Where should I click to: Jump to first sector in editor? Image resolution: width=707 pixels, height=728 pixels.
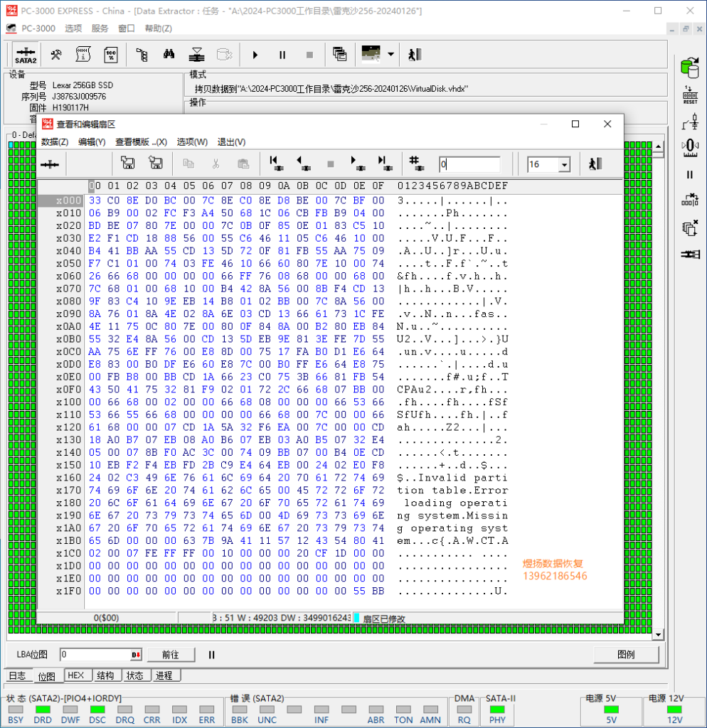tap(276, 164)
